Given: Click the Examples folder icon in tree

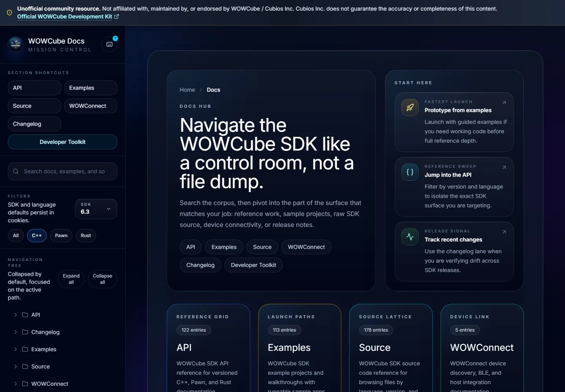Looking at the screenshot, I should (x=25, y=349).
